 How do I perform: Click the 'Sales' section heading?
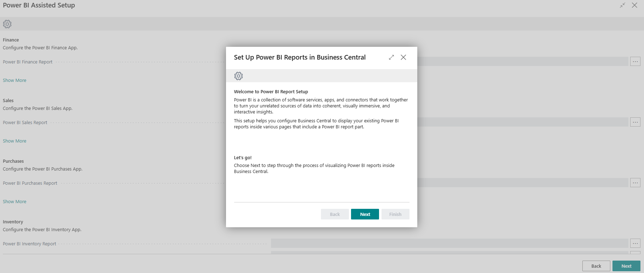click(x=8, y=101)
